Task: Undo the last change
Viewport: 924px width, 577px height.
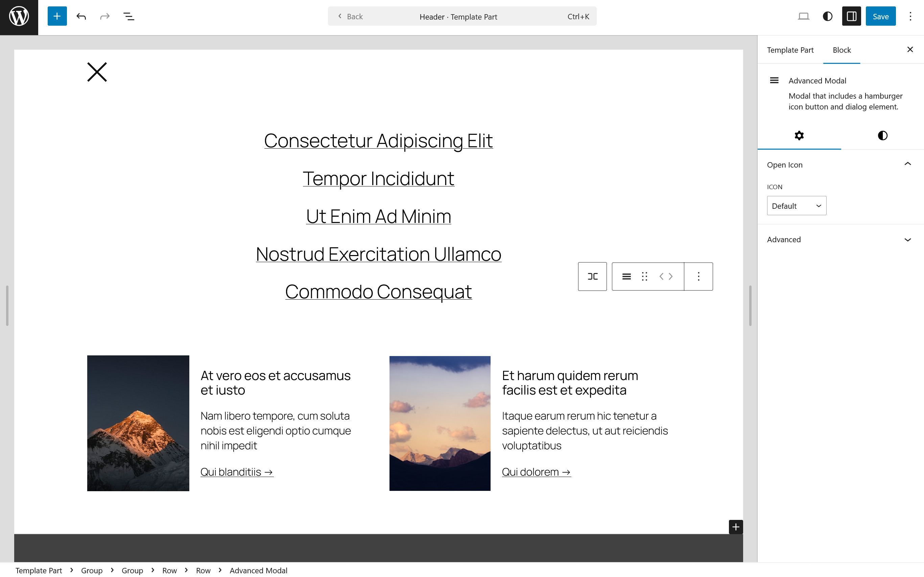Action: click(x=81, y=17)
